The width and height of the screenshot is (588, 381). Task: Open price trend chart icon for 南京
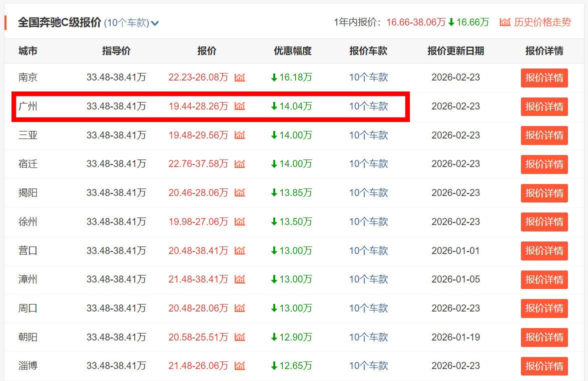click(240, 77)
